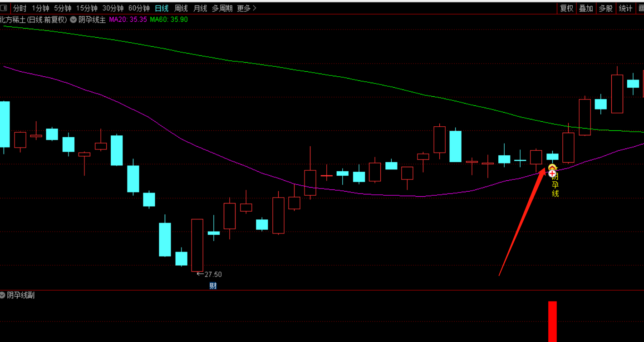Screen dimensions: 644x342
Task: Click the 阴孕线主 indicator name
Action: [92, 20]
